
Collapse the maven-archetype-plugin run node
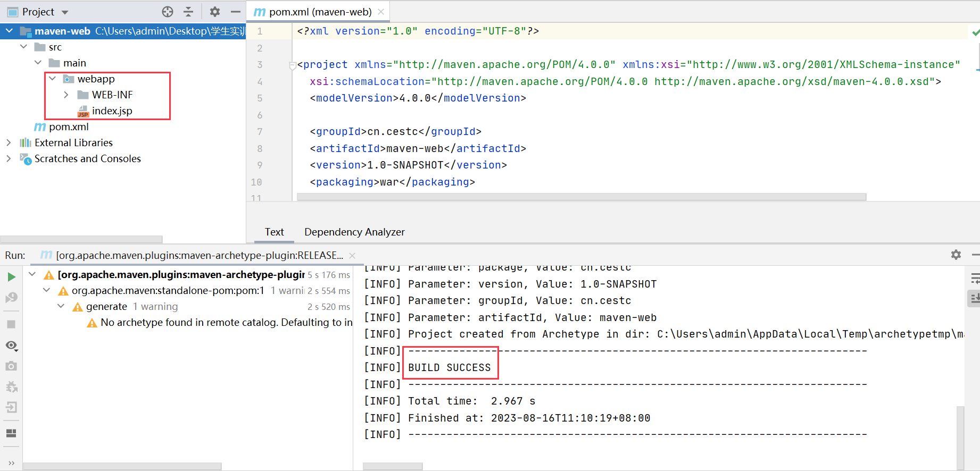(x=32, y=274)
